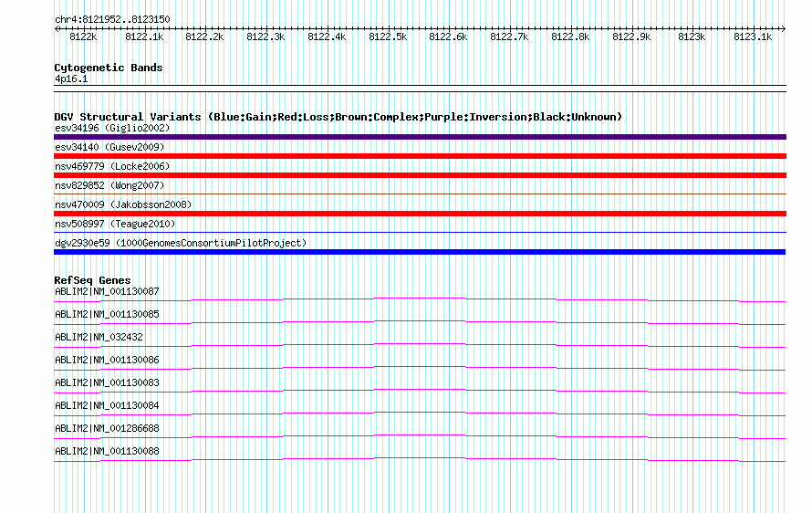Click the red nsv469779 loss bar
The width and height of the screenshot is (812, 513).
tap(420, 175)
